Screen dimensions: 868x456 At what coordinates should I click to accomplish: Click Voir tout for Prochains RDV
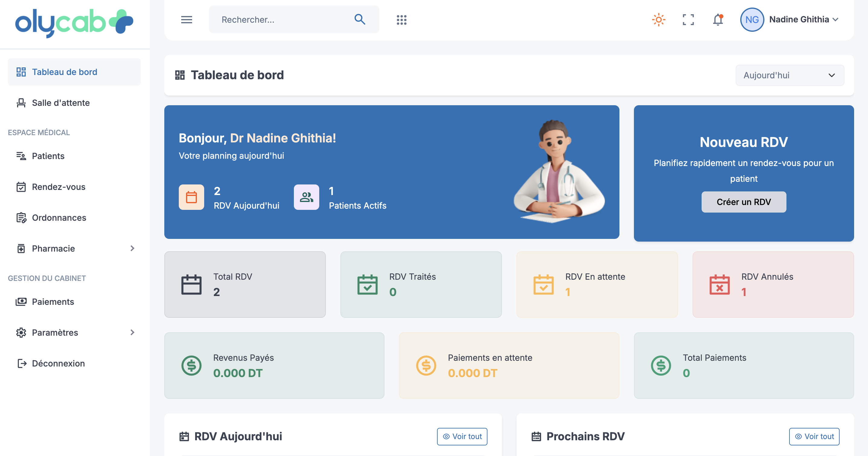814,436
